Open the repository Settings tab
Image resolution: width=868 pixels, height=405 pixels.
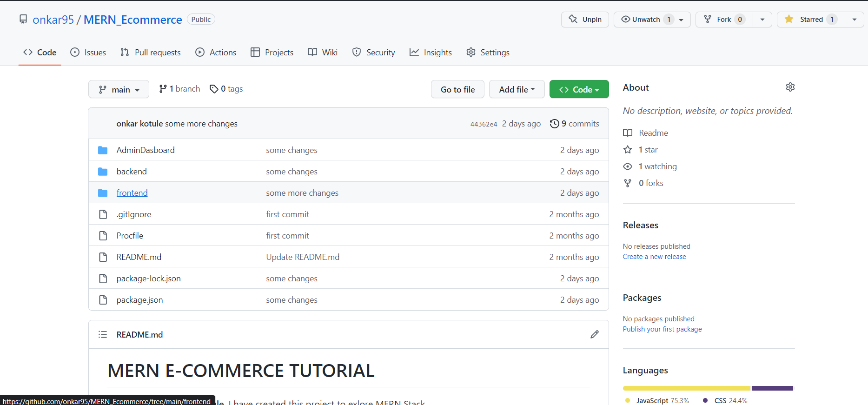point(488,53)
